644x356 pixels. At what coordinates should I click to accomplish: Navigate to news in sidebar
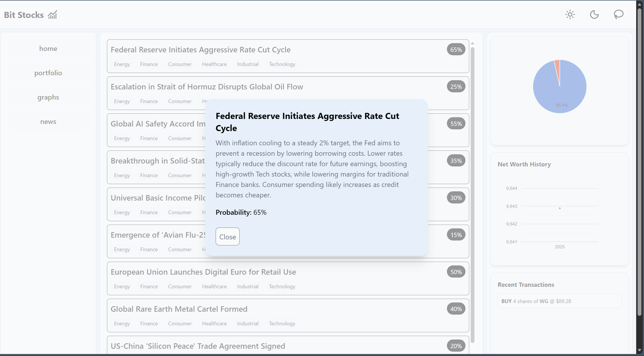click(x=48, y=122)
